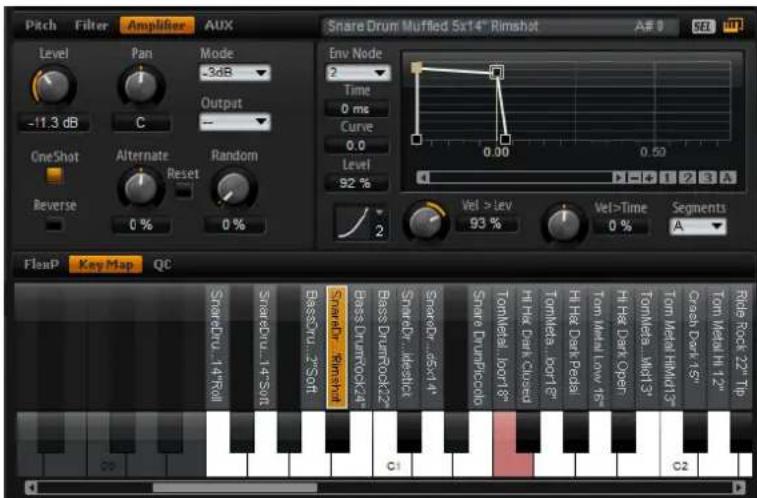The image size is (757, 498).
Task: Click the Level knob
Action: pyautogui.click(x=52, y=86)
